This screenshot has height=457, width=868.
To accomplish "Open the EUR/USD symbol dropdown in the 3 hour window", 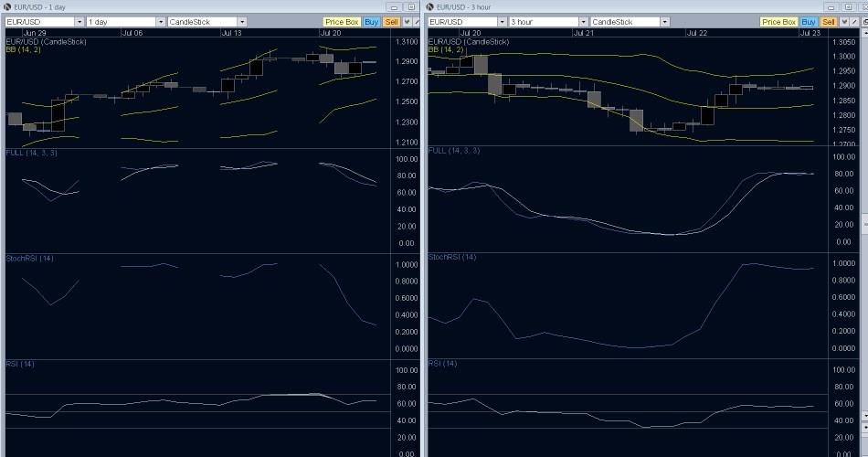I will pos(503,22).
